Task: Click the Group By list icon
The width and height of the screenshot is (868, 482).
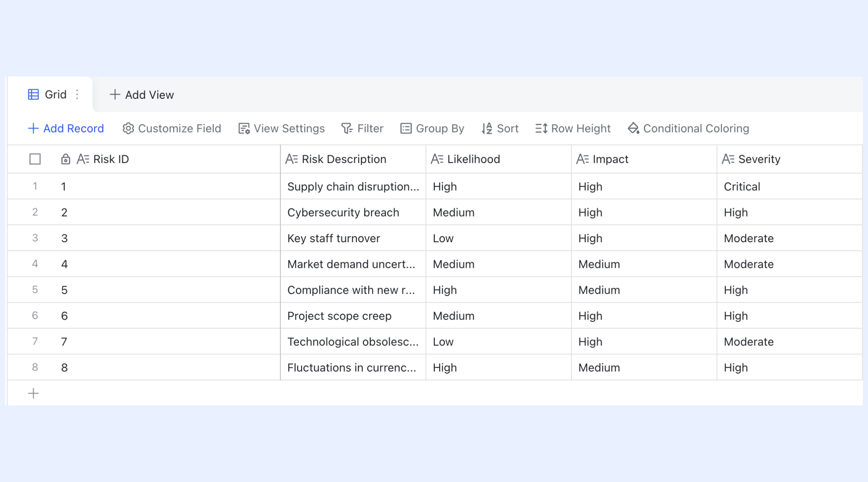Action: [406, 128]
